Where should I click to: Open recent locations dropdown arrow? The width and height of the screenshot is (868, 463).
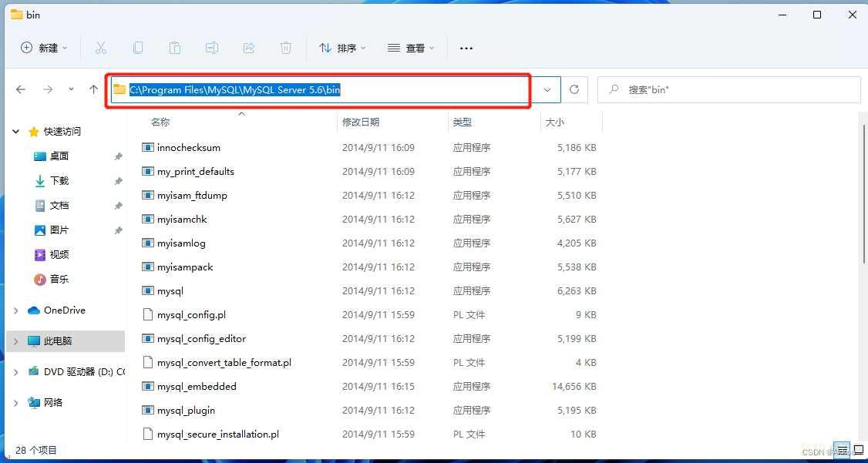point(71,89)
